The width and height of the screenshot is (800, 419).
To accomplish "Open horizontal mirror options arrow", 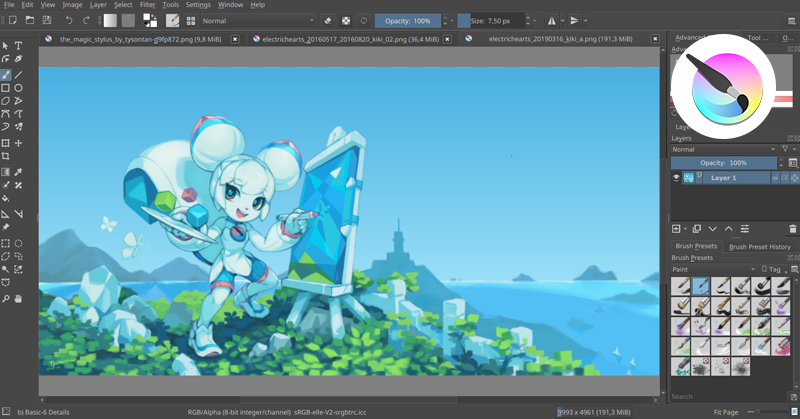I will click(x=563, y=21).
